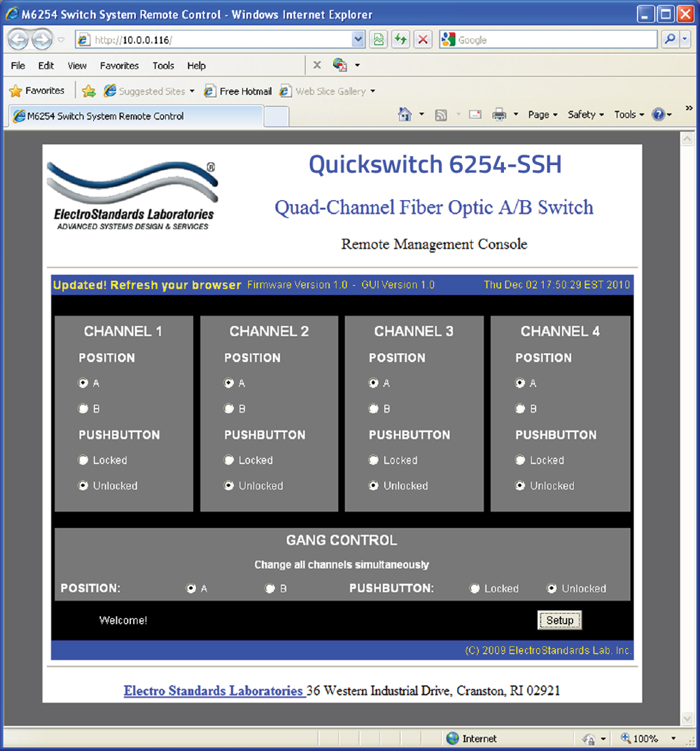Screen dimensions: 700x751
Task: Click the blue Help question mark icon
Action: tap(659, 115)
